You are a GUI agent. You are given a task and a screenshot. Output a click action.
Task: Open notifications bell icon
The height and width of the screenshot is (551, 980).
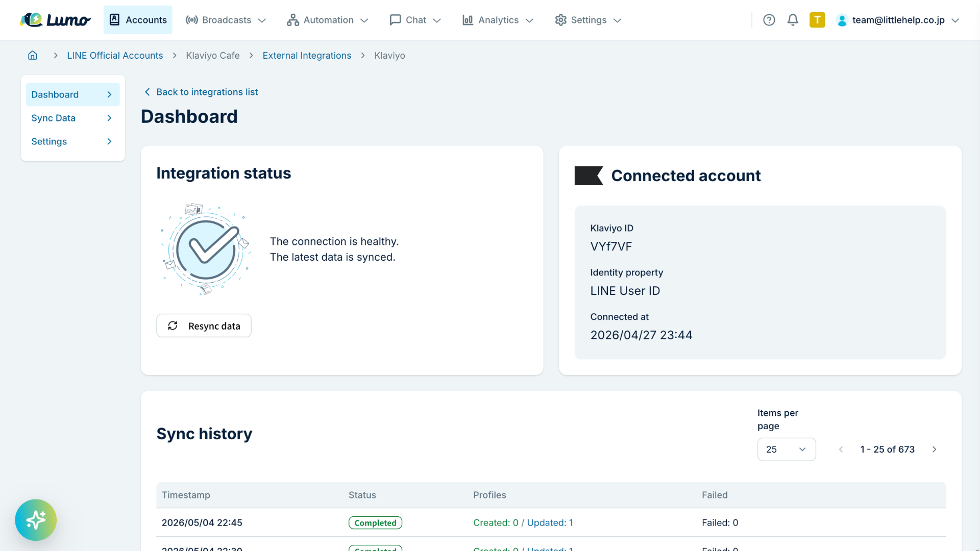tap(793, 20)
